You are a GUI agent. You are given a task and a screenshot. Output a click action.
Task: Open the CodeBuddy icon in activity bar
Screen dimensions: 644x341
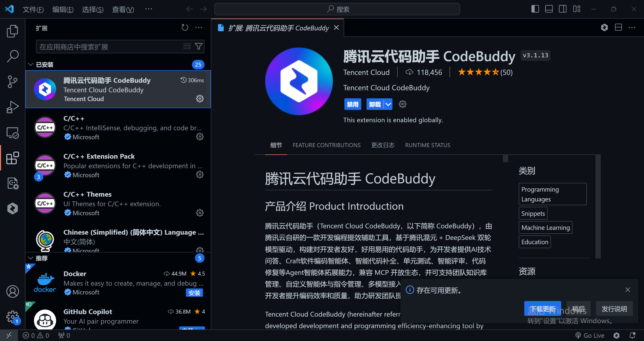click(x=12, y=208)
